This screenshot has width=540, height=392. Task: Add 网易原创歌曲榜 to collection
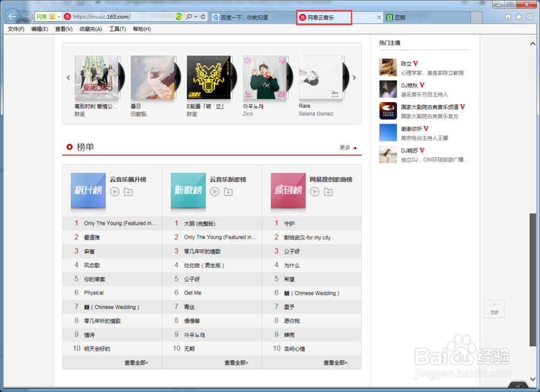coord(328,192)
